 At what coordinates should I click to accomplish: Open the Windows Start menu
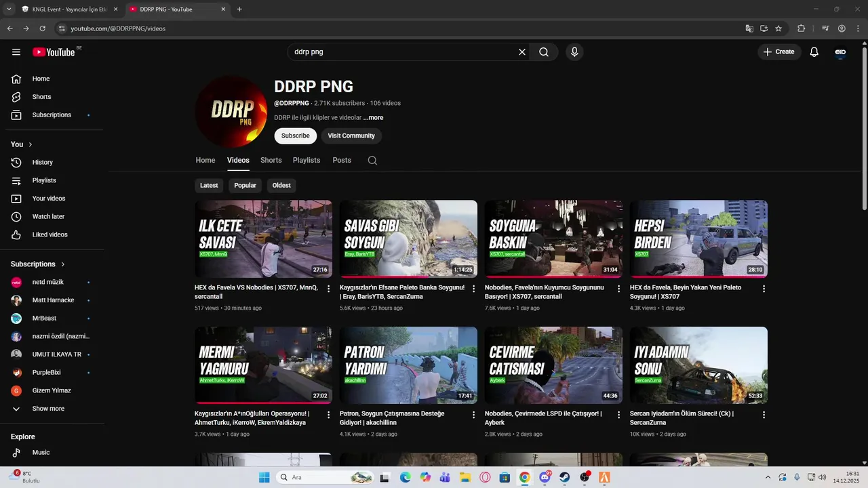point(264,477)
